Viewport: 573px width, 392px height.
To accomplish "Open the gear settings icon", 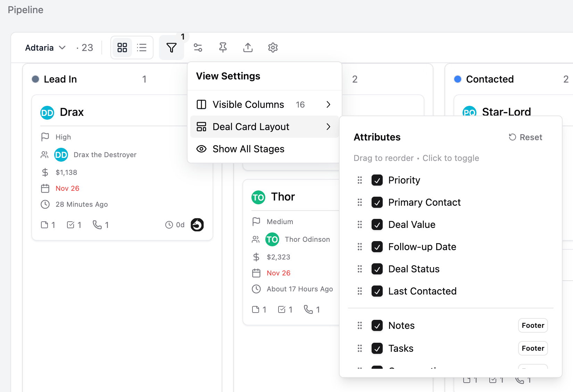I will (273, 48).
